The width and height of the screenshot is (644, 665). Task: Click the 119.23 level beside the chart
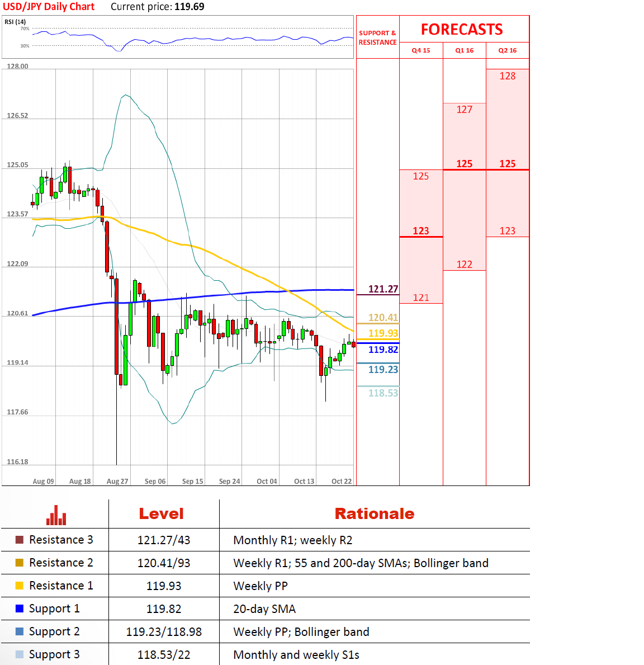(x=383, y=370)
